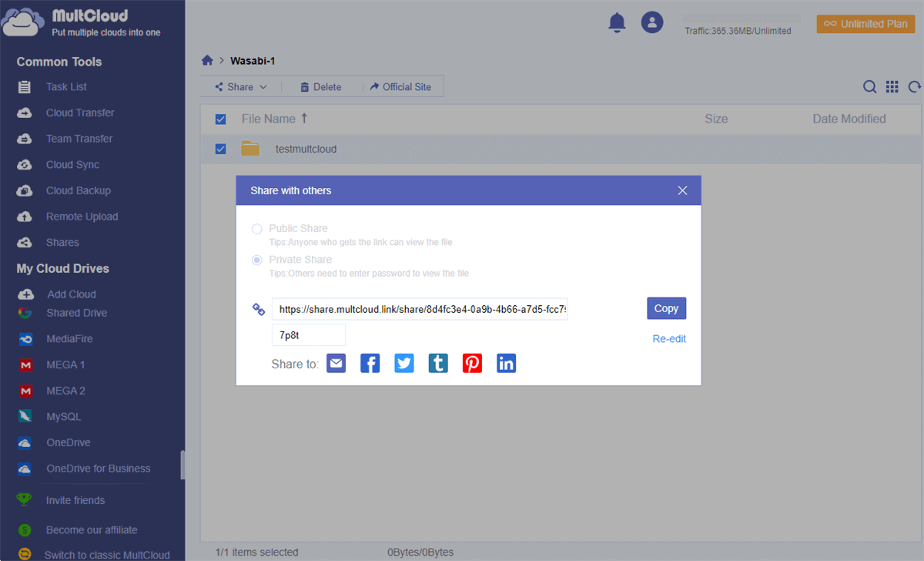Click the refresh icon
The height and width of the screenshot is (561, 924).
(915, 87)
